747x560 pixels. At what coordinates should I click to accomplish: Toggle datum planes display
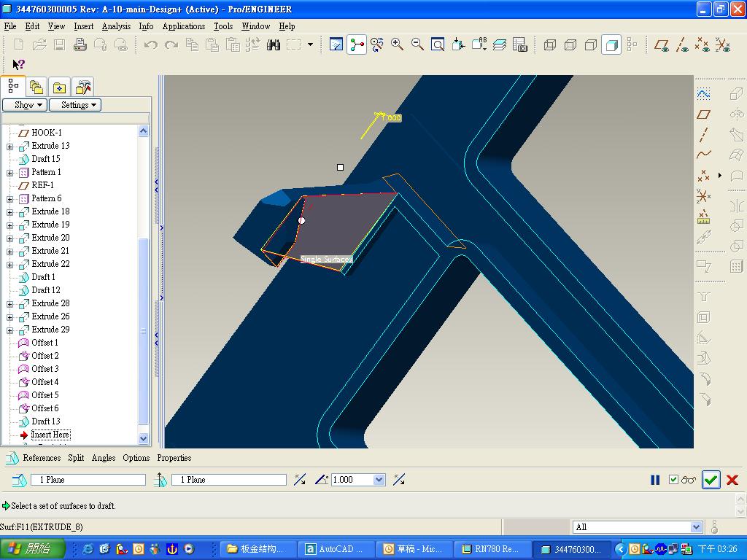[662, 44]
